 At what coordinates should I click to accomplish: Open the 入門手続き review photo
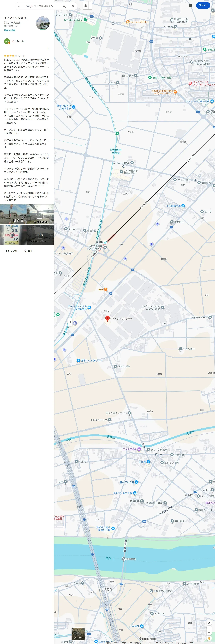40,214
